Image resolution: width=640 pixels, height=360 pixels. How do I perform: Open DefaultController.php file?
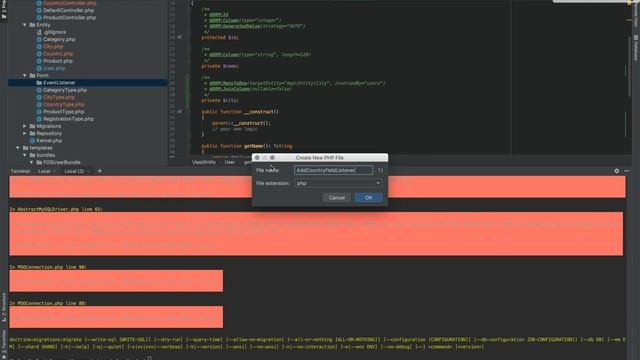(69, 10)
